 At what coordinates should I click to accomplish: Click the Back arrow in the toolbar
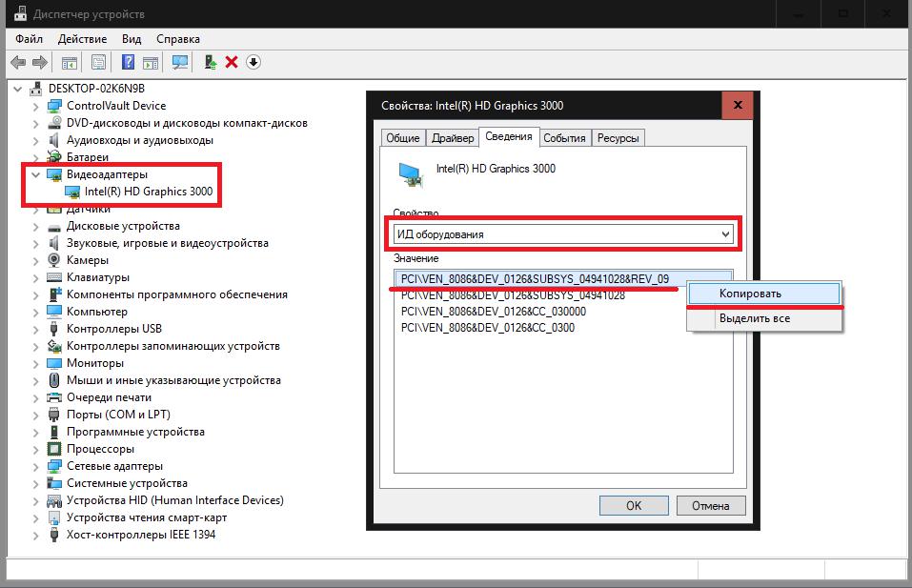19,62
